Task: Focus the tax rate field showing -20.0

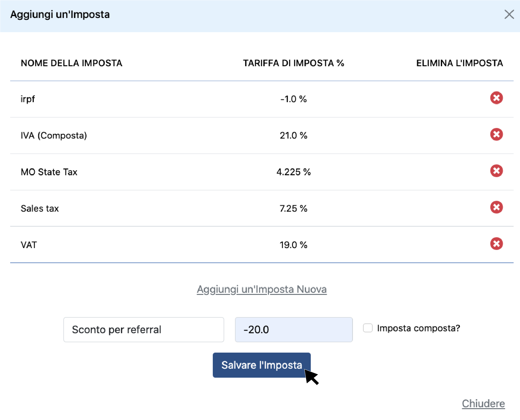Action: coord(294,330)
